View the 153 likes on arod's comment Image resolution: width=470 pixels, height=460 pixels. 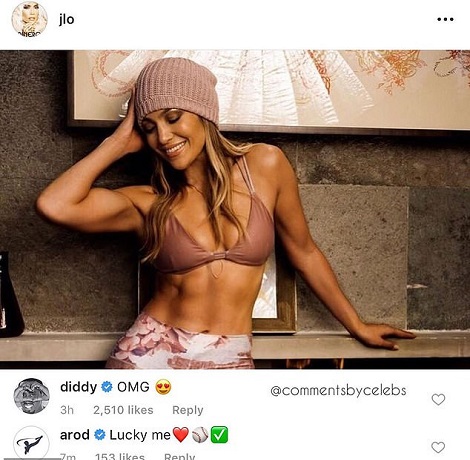pos(120,456)
